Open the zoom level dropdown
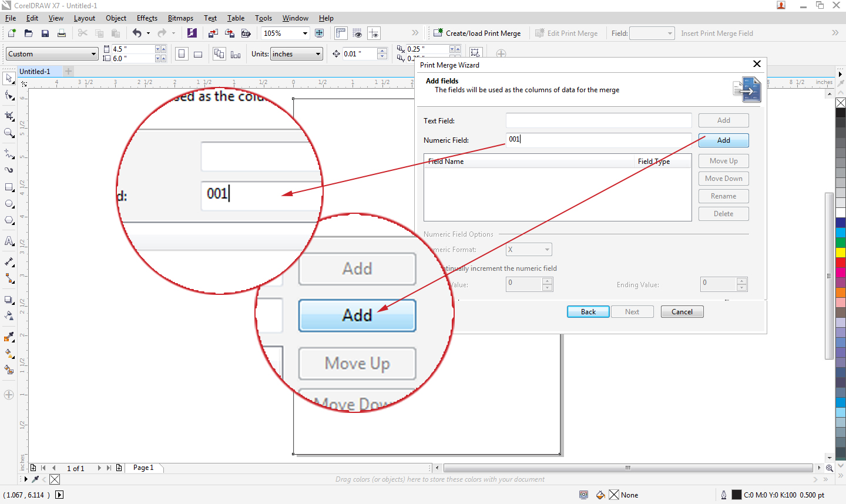The width and height of the screenshot is (846, 504). (306, 33)
